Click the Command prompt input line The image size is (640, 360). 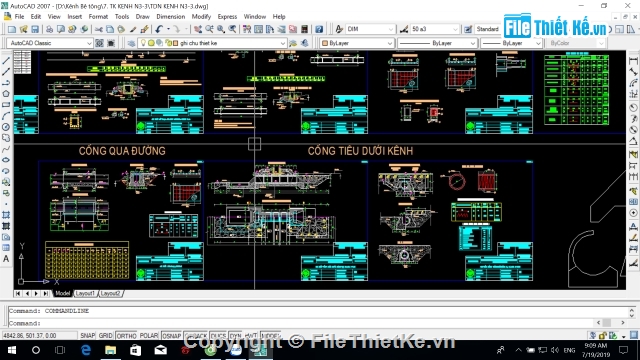point(302,323)
